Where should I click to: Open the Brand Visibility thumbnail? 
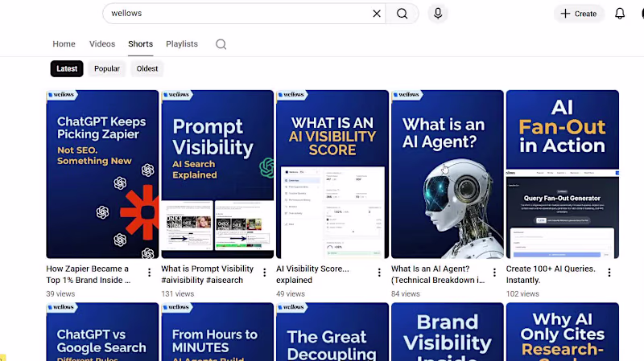point(448,332)
